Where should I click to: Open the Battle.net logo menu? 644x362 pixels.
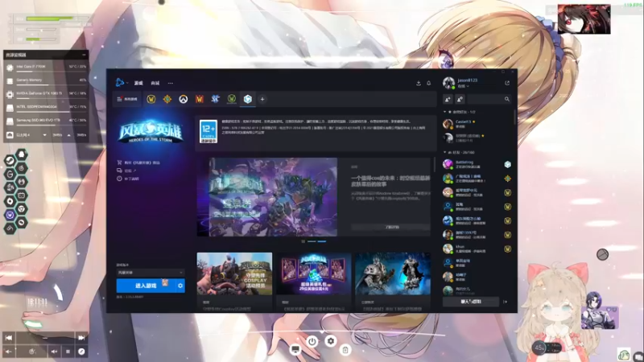(x=120, y=83)
